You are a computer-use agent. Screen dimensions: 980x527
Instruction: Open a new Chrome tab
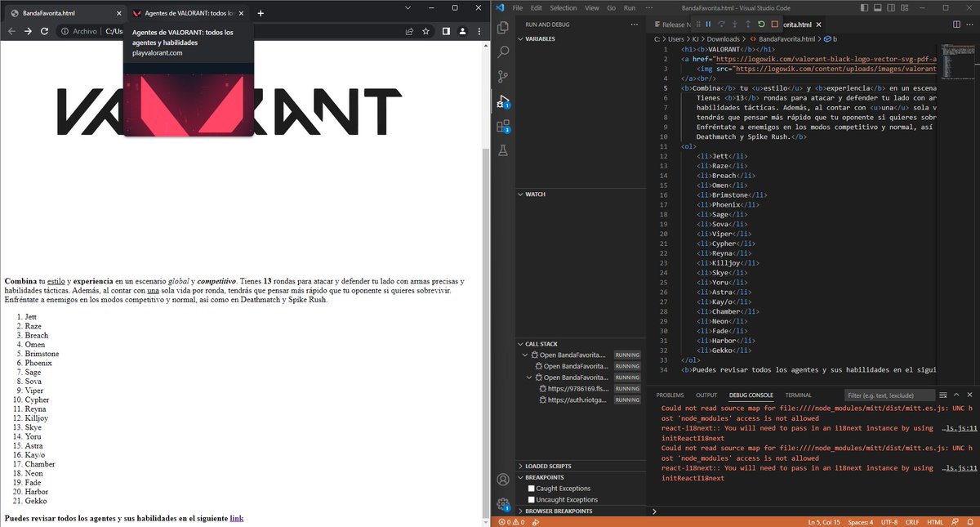261,13
